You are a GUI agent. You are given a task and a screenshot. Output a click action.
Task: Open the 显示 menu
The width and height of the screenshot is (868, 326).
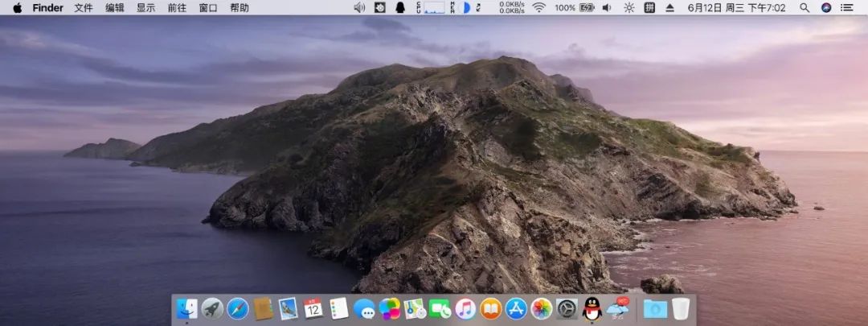coord(145,8)
